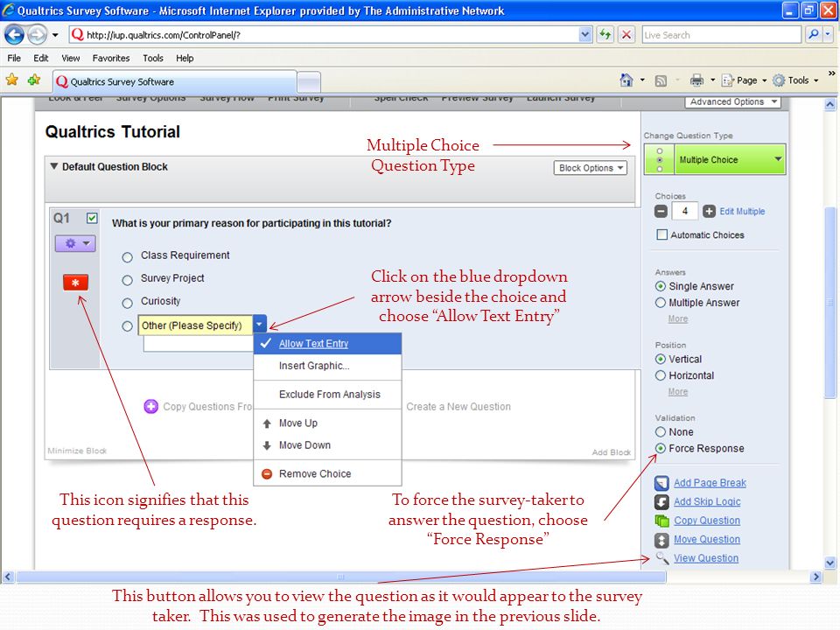Choose Allow Text Entry menu item
This screenshot has width=840, height=630.
pyautogui.click(x=327, y=343)
